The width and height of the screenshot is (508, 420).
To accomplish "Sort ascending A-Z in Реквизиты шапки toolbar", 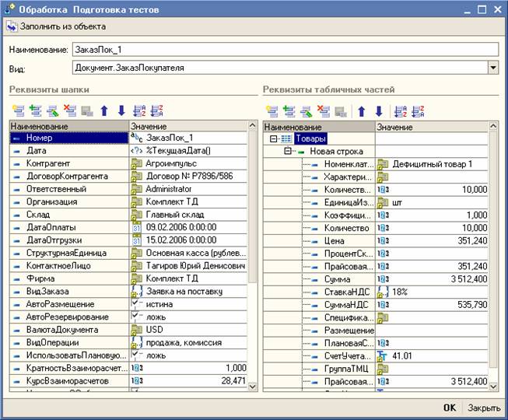I will click(139, 110).
